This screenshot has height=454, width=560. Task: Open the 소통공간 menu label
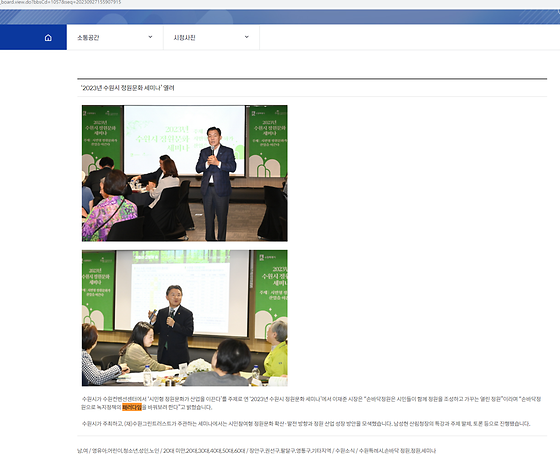(88, 38)
